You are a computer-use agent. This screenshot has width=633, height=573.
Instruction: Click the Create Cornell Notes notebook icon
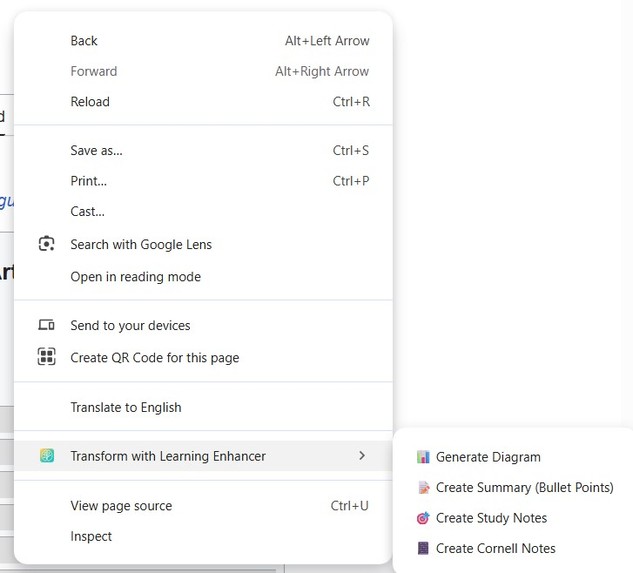(x=423, y=548)
